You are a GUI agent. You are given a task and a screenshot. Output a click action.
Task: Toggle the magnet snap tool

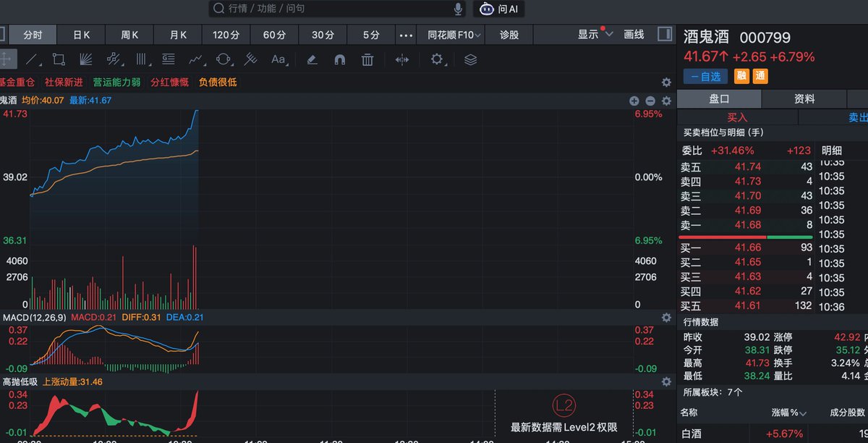click(x=339, y=59)
